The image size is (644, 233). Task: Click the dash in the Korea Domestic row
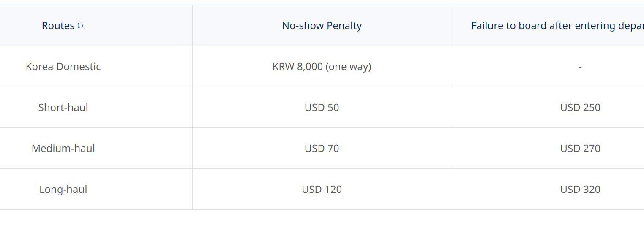580,67
